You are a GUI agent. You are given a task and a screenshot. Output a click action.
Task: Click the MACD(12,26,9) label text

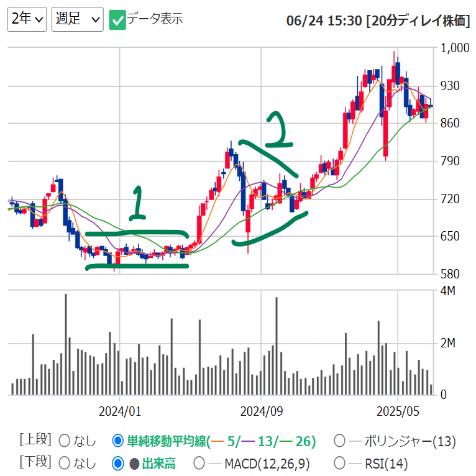[267, 464]
